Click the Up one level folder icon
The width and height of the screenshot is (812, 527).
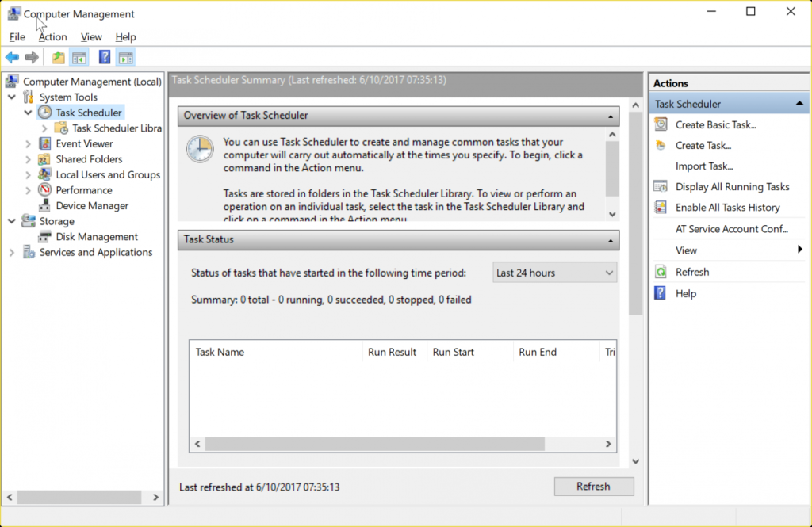pos(58,57)
